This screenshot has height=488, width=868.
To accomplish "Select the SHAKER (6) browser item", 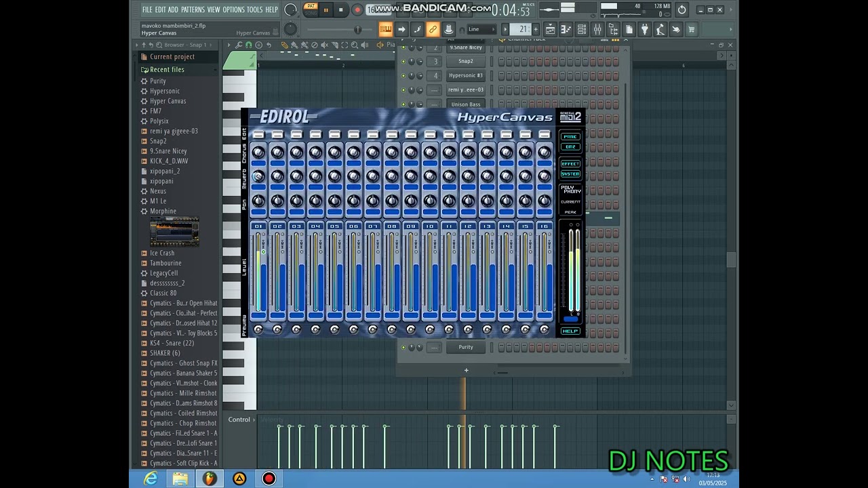I will pyautogui.click(x=165, y=353).
